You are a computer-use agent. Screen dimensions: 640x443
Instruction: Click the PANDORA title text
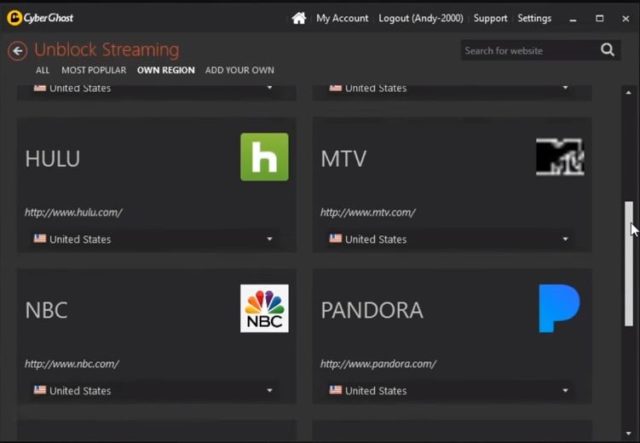(x=372, y=310)
